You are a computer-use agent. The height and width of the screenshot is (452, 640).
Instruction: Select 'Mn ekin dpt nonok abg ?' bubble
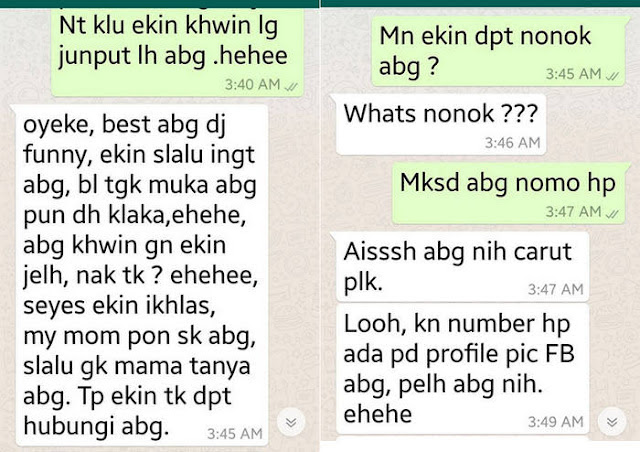coord(500,51)
